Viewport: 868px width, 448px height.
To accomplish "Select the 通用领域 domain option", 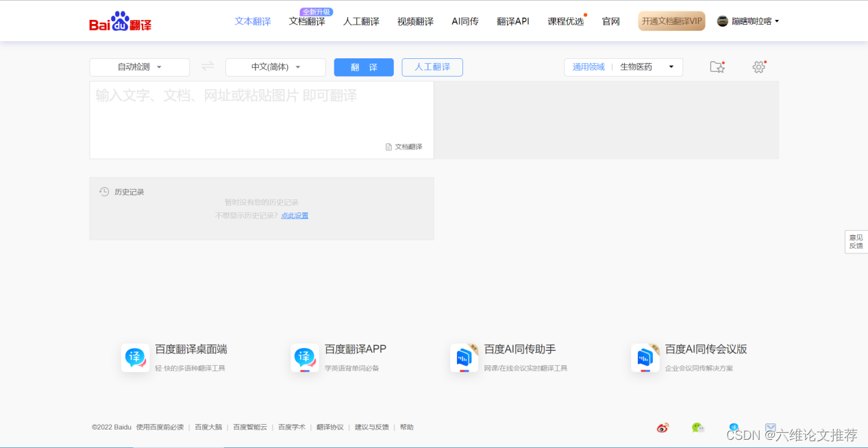I will (x=588, y=67).
